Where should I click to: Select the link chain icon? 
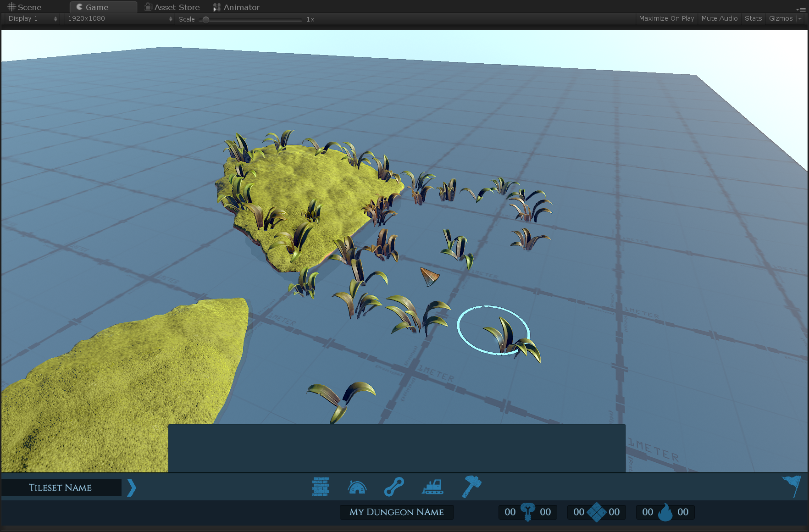pos(394,487)
